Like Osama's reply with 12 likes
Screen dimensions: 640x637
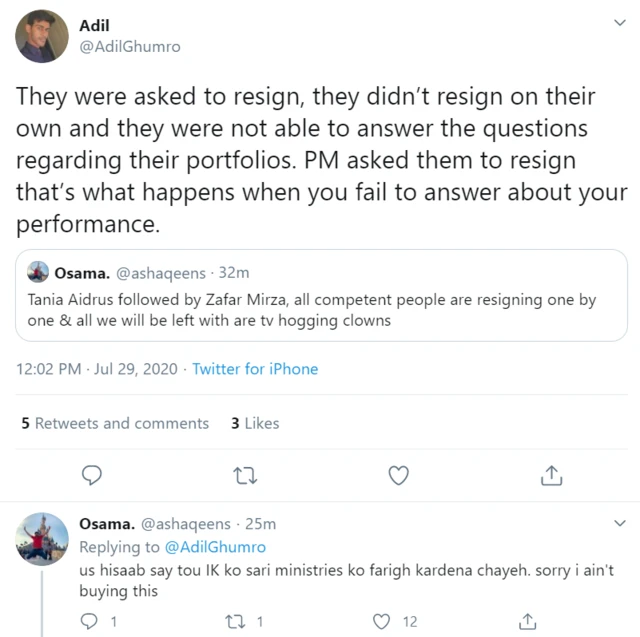point(381,622)
